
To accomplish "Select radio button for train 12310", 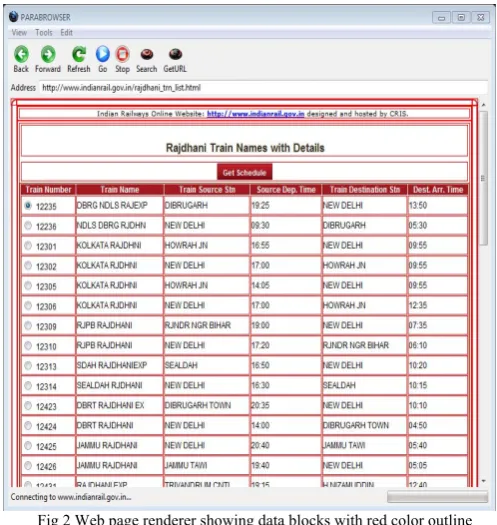I will pyautogui.click(x=28, y=346).
